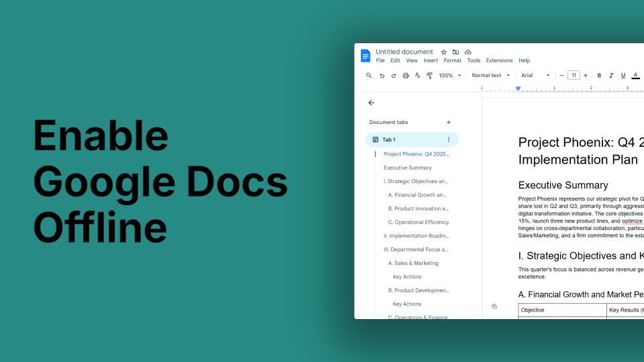Jump to Project Phoenix: Q4 2025 heading

pos(417,154)
